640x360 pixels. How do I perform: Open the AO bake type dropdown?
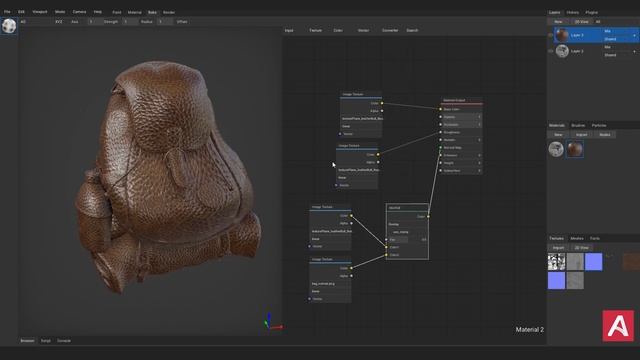click(x=35, y=22)
